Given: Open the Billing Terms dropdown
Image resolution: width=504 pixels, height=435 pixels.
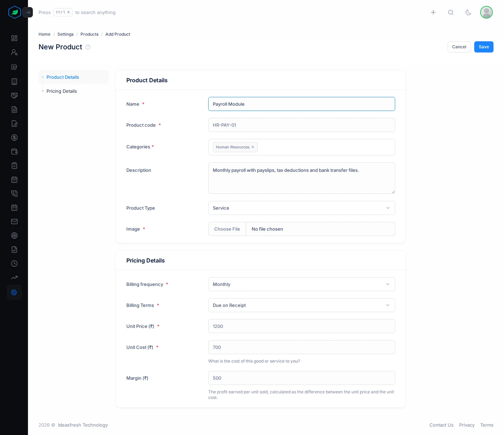Looking at the screenshot, I should click(x=302, y=305).
